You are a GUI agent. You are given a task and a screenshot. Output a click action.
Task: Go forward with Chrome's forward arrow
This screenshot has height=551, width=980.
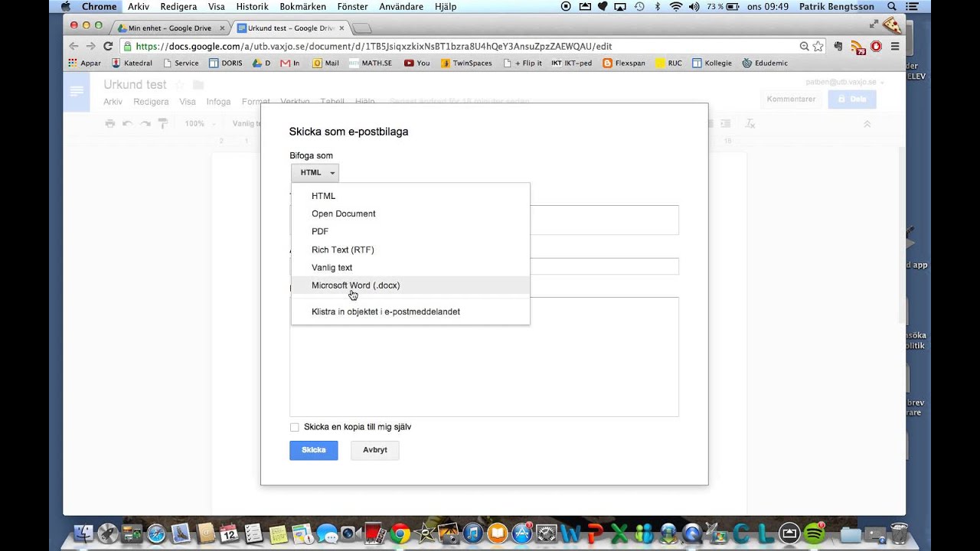[x=90, y=46]
